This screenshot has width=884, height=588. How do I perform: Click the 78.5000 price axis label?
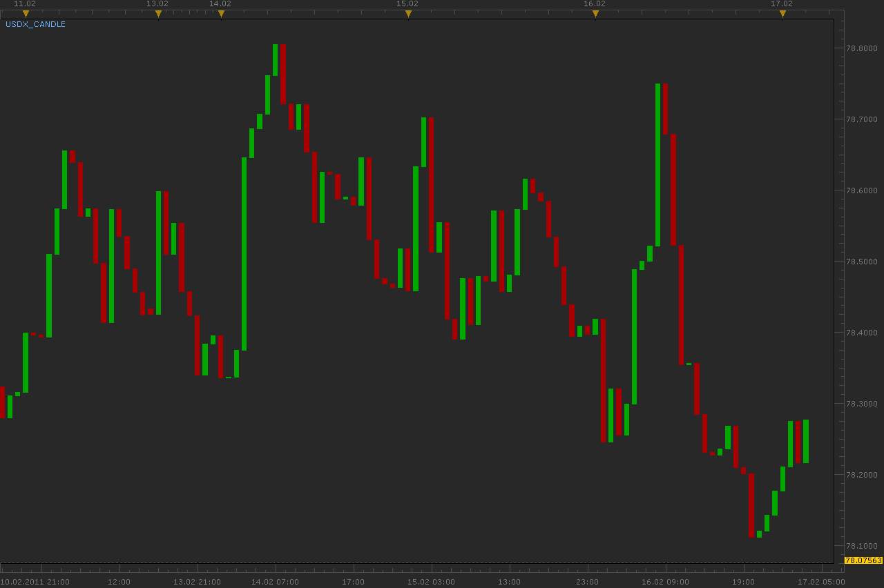click(862, 262)
